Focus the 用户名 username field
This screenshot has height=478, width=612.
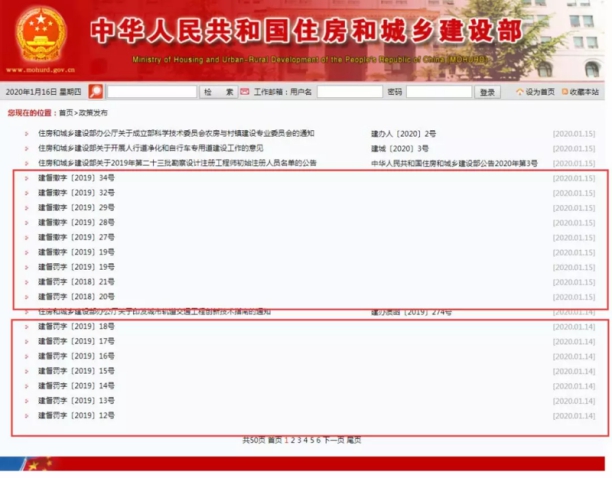pyautogui.click(x=350, y=92)
